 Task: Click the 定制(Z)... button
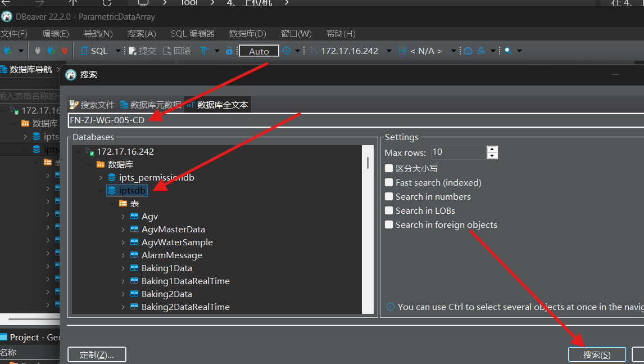point(97,355)
